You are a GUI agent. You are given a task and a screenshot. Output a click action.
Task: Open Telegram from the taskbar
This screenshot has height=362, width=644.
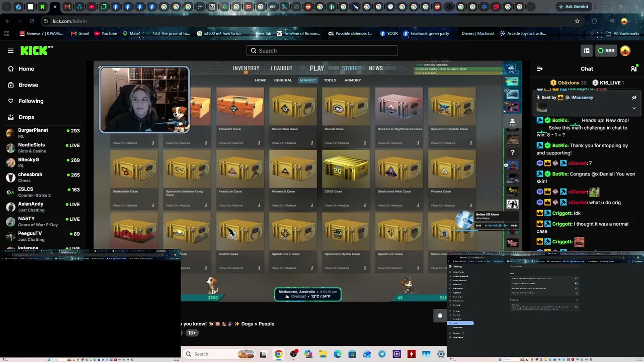tap(382, 354)
